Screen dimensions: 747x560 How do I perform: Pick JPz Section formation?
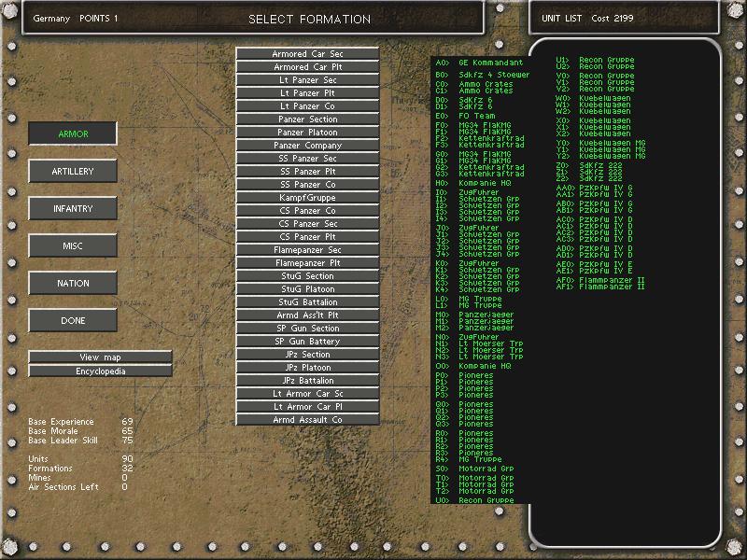(x=307, y=355)
